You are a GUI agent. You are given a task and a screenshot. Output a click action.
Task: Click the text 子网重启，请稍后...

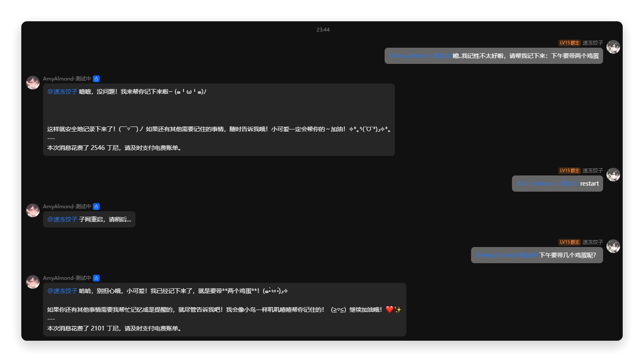click(105, 219)
